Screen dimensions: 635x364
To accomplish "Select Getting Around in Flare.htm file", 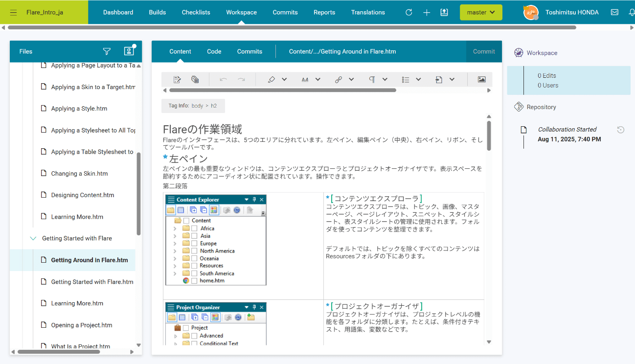I will tap(90, 260).
